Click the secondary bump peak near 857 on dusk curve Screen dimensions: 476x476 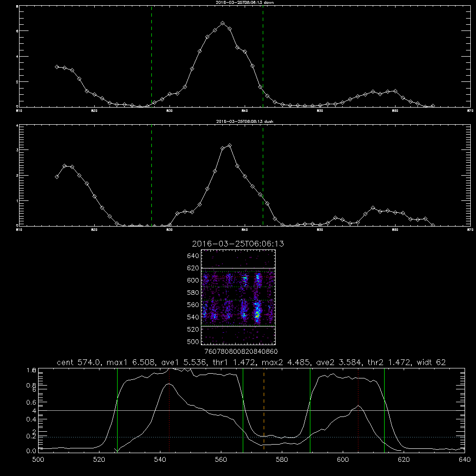pyautogui.click(x=373, y=208)
